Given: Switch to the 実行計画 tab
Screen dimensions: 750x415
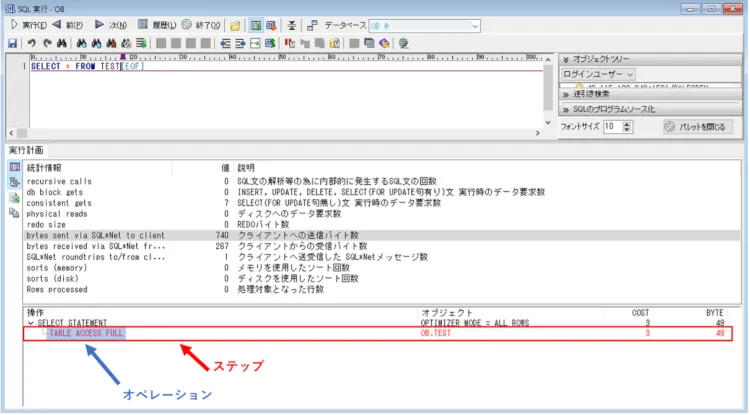Looking at the screenshot, I should tap(26, 150).
